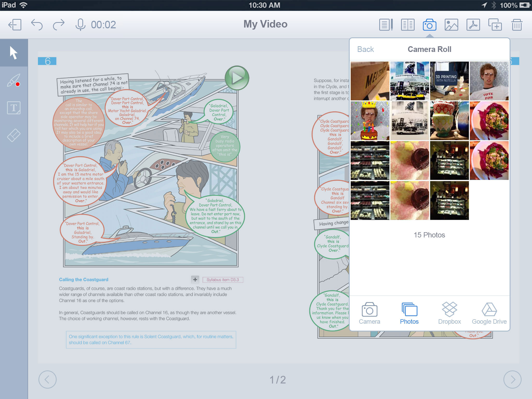Undo the last action
Screen dimensions: 532x399
(37, 25)
